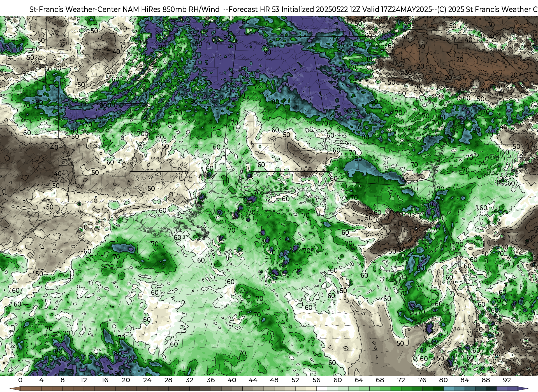Click the "56" tick label on the colorbar
Viewport: 538px width, 392px height.
pyautogui.click(x=317, y=380)
